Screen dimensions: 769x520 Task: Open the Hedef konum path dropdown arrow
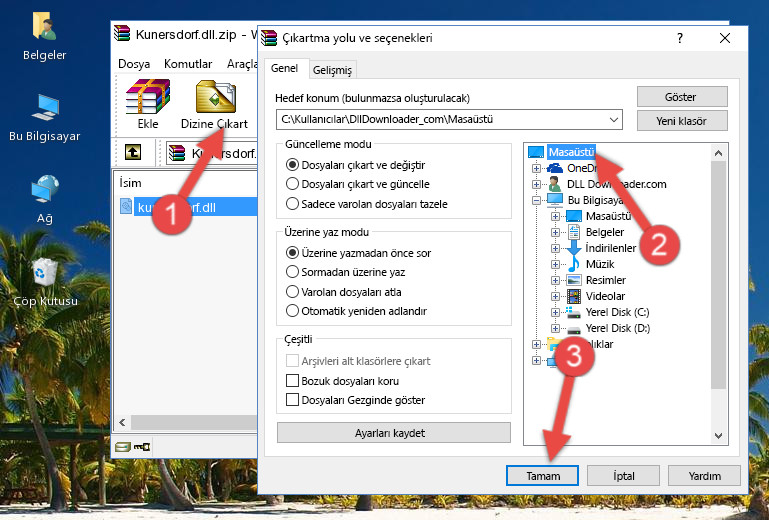[614, 120]
